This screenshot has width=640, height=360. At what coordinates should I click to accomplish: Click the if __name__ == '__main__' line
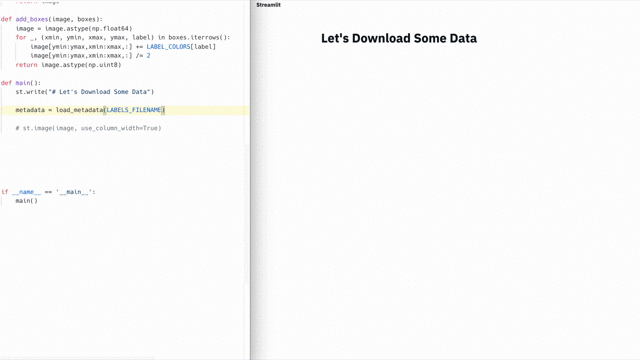[48, 192]
